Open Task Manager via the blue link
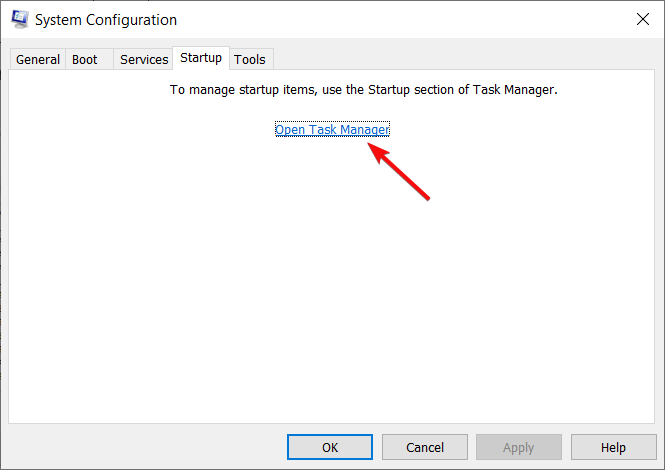 [x=332, y=129]
